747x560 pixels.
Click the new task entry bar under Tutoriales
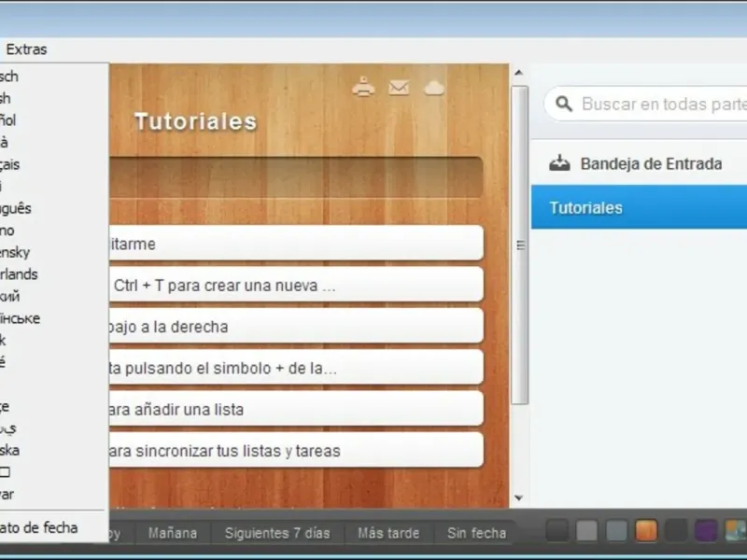click(x=296, y=176)
